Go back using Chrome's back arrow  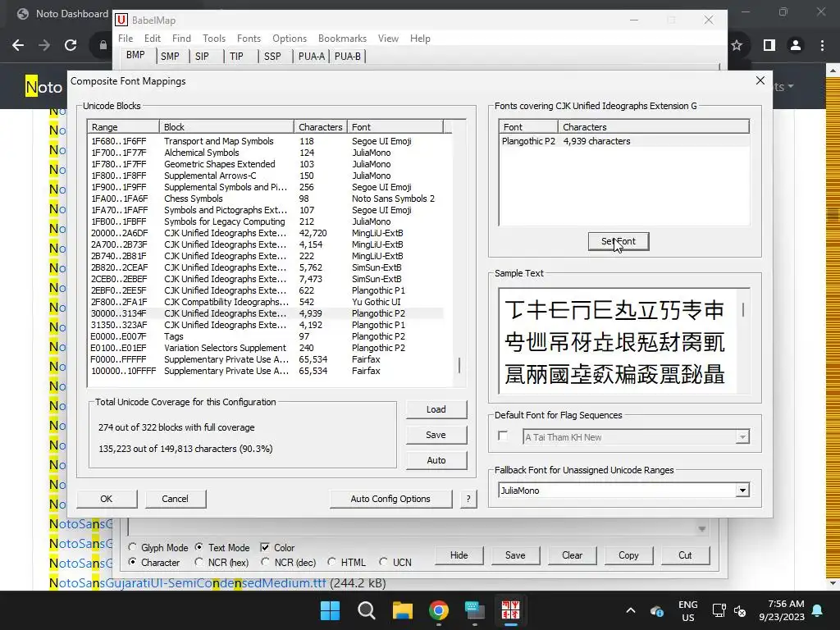tap(18, 46)
